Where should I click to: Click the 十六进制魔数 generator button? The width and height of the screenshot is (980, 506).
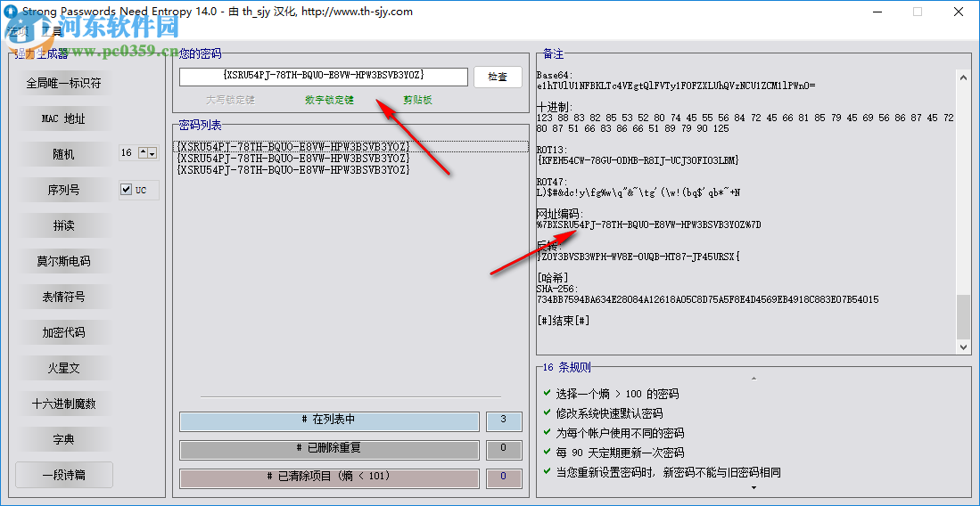tap(63, 404)
